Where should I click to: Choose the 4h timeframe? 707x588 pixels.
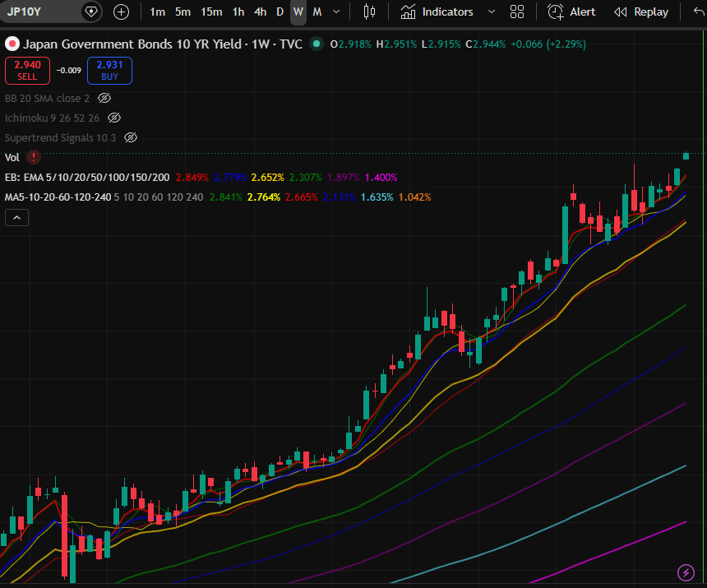[x=260, y=12]
